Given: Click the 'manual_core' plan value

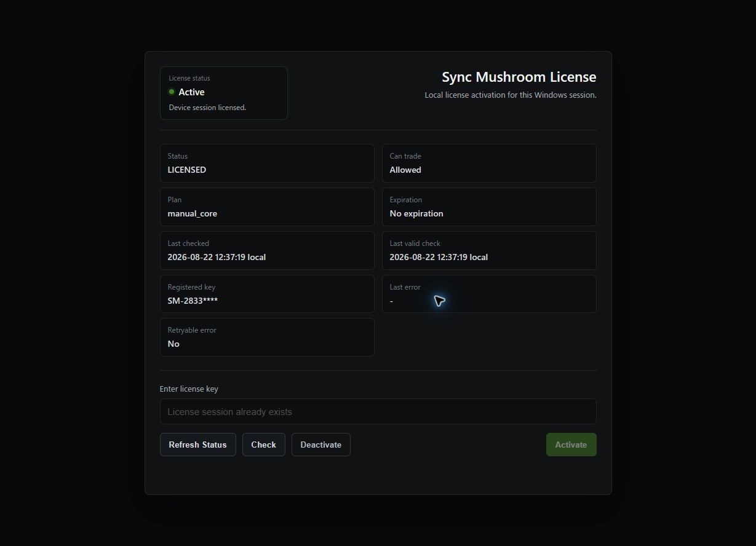Looking at the screenshot, I should tap(192, 213).
